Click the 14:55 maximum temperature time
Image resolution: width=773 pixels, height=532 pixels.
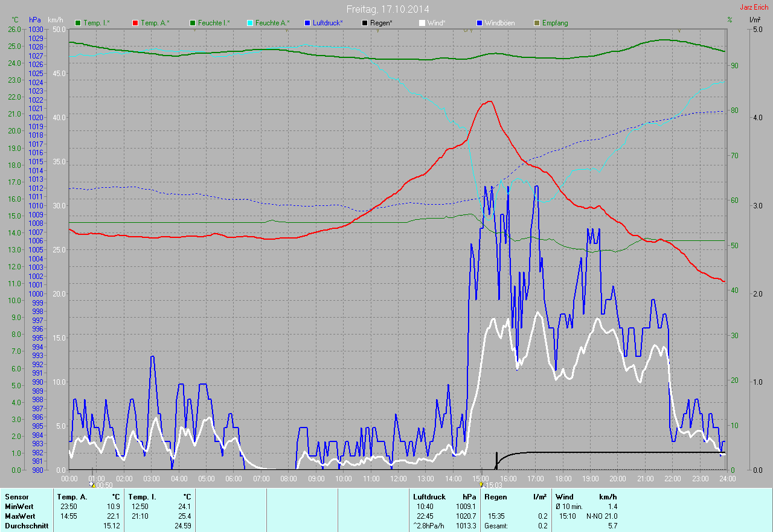click(69, 516)
